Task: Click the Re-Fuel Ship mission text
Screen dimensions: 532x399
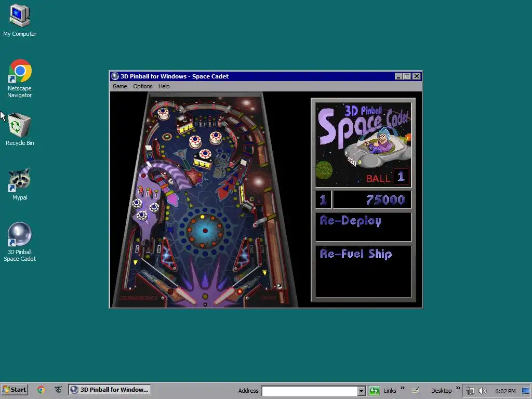Action: (356, 254)
